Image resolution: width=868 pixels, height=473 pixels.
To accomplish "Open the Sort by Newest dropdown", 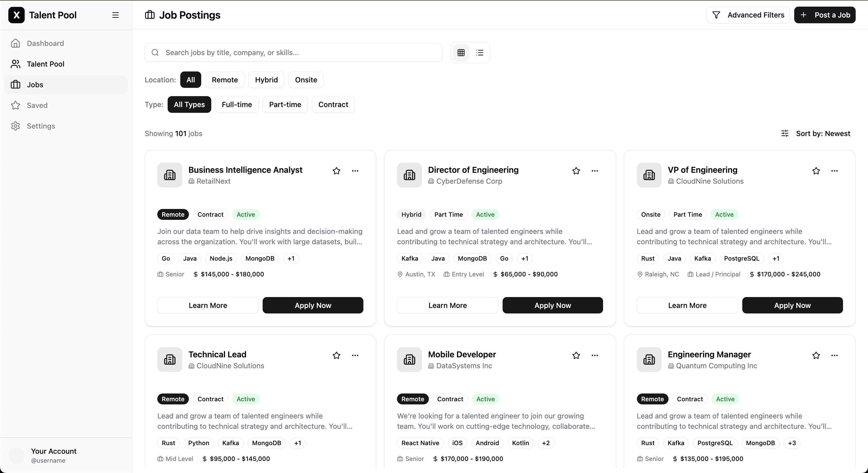I will coord(823,133).
